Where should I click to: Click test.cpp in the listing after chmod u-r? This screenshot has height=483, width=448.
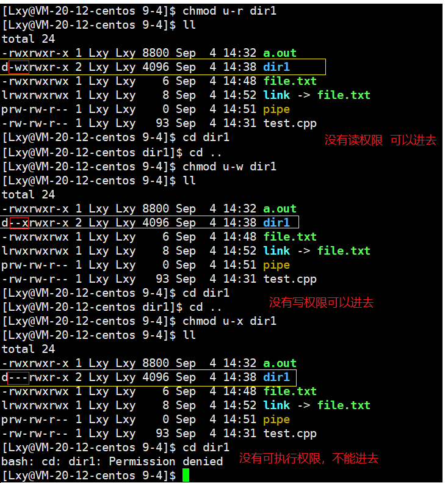point(290,123)
